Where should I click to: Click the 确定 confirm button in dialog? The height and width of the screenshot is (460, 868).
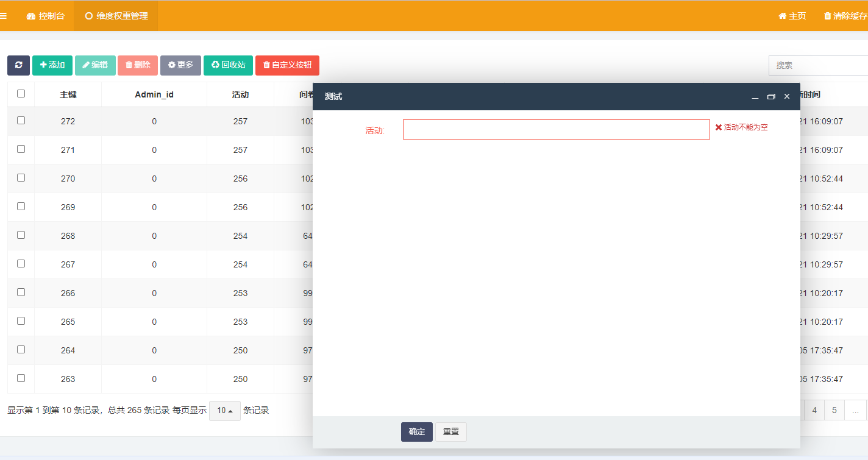pos(416,431)
